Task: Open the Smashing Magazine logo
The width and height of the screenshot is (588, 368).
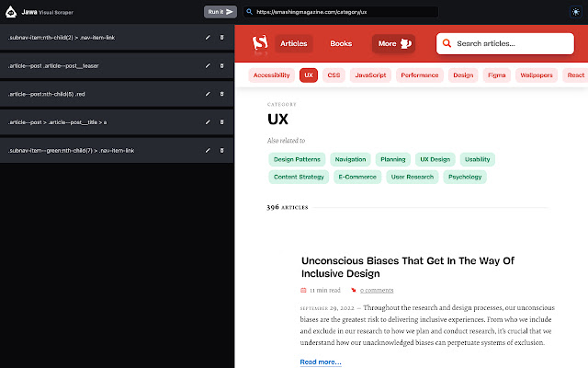Action: point(260,43)
